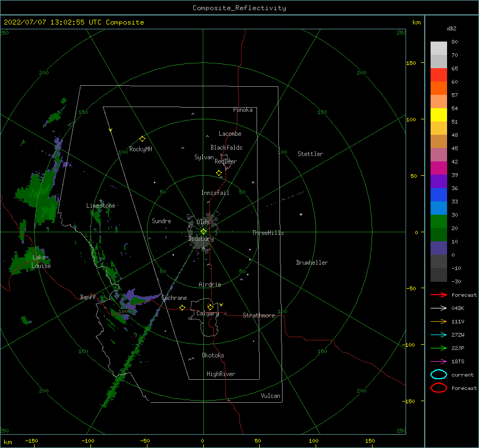
Task: Click the Calgary city label
Action: 208,313
